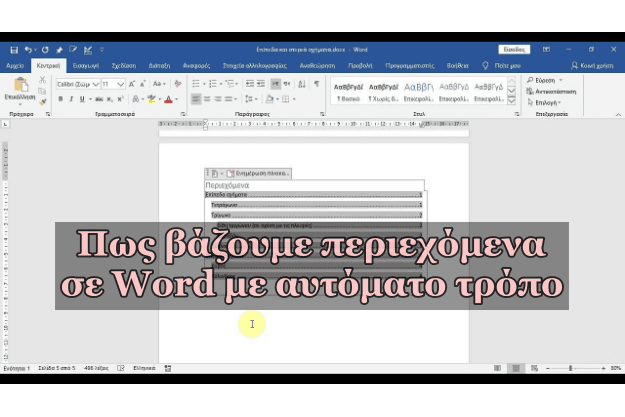Save the document from the Quick Access toolbar
This screenshot has height=417, width=625.
coord(14,50)
